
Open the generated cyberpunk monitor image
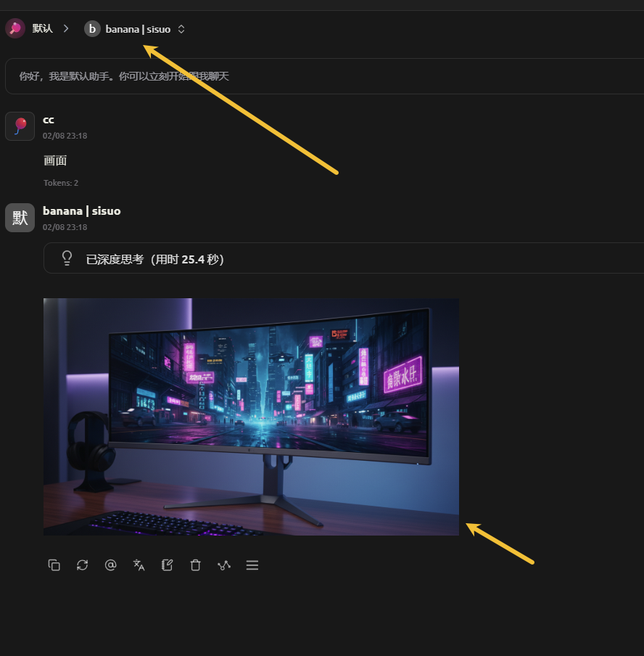click(251, 417)
